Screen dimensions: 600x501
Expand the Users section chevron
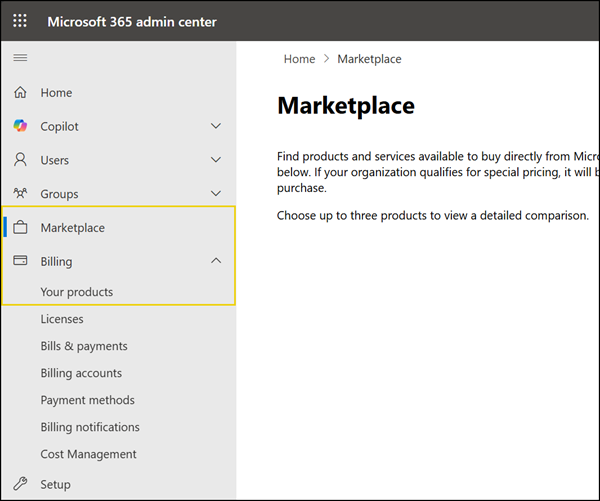pos(216,160)
